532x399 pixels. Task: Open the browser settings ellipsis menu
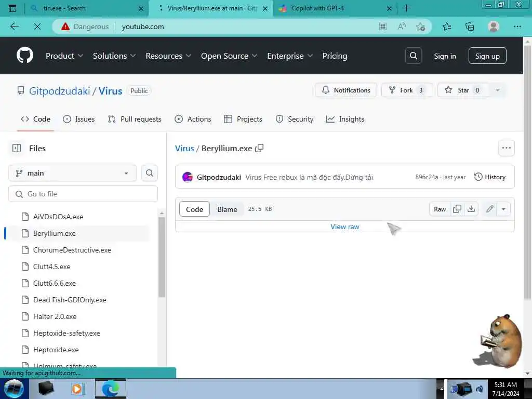coord(517,26)
